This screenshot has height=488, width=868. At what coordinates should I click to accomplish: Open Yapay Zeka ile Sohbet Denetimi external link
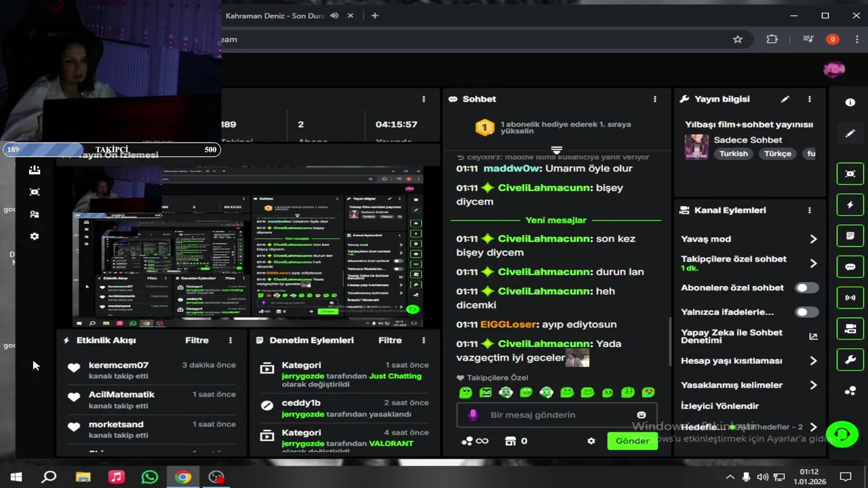813,336
